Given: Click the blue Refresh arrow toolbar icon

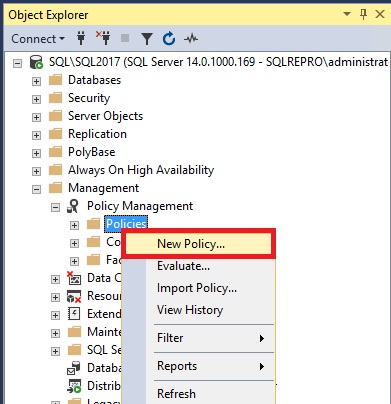Looking at the screenshot, I should tap(169, 39).
